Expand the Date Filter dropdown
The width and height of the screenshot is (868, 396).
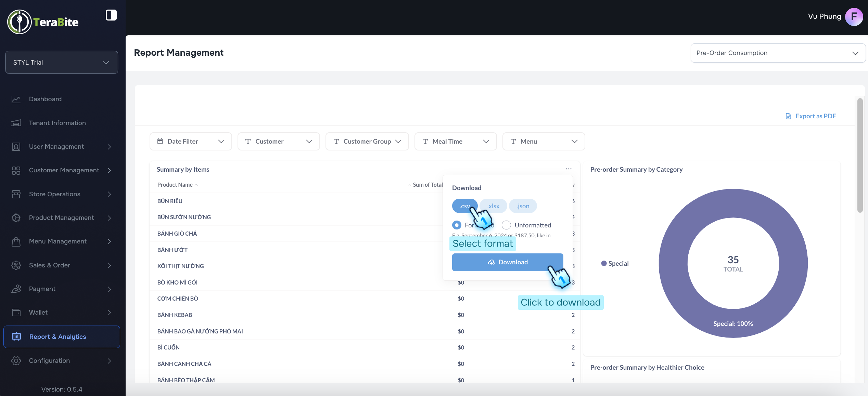(x=191, y=141)
